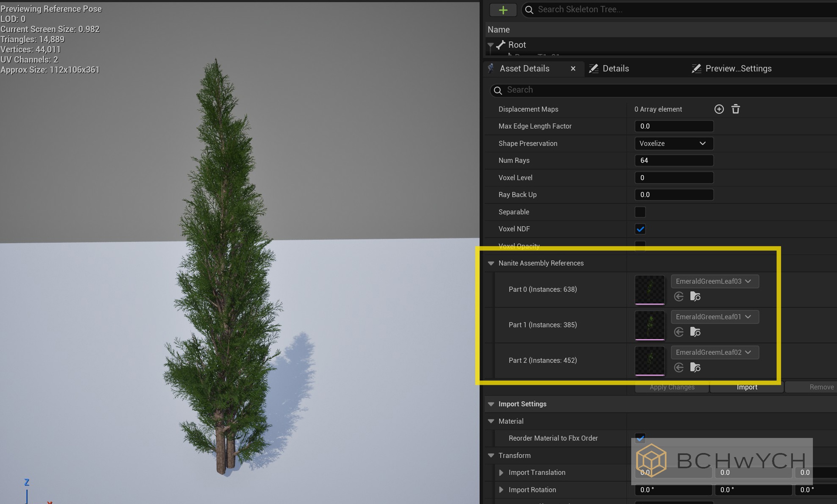The width and height of the screenshot is (837, 504).
Task: Browse to Part 2 asset in Content Browser
Action: 695,367
